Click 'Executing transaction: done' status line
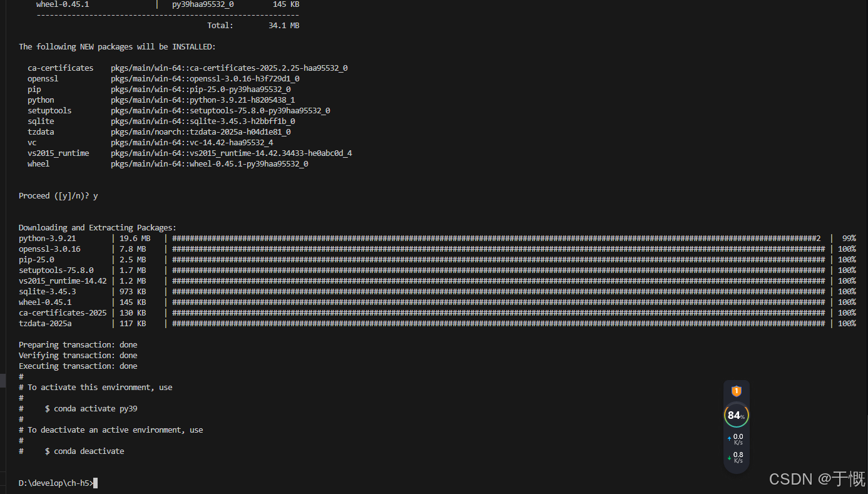Viewport: 868px width, 494px height. pyautogui.click(x=78, y=366)
